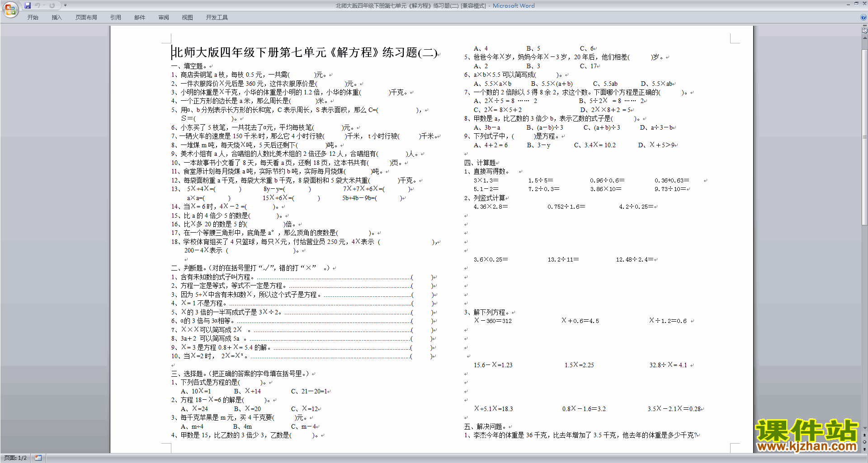Minimize the Word window
The width and height of the screenshot is (868, 463).
848,4
